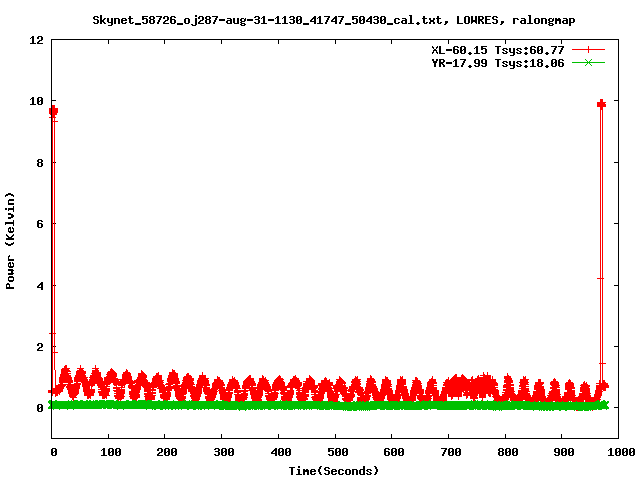This screenshot has height=480, width=640.
Task: Select the legend entry XL-60.15 Tsys:60.77
Action: pyautogui.click(x=498, y=50)
